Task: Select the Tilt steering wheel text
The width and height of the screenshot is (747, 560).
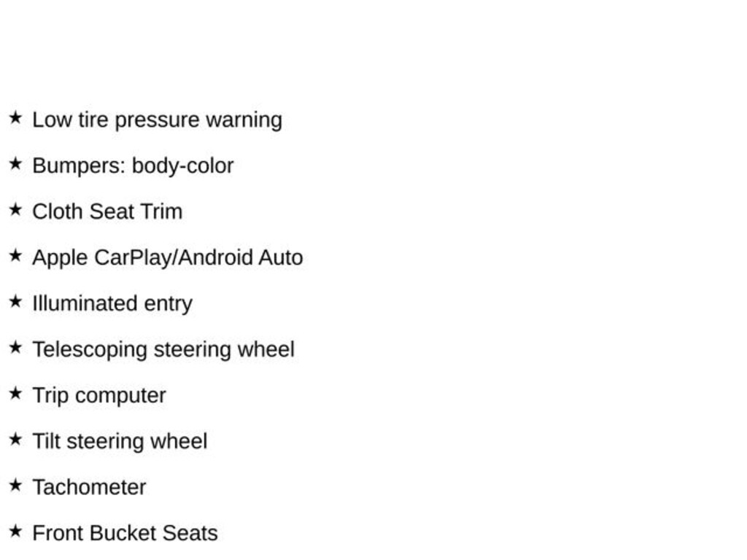Action: tap(120, 441)
